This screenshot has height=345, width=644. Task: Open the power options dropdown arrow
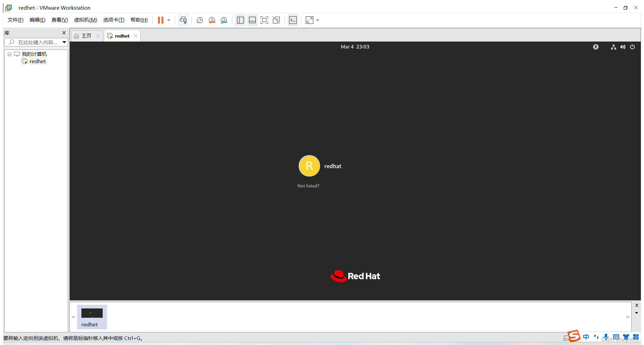coord(169,20)
